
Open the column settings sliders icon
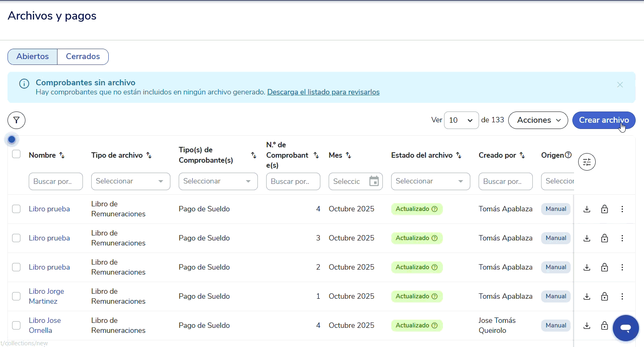(587, 162)
